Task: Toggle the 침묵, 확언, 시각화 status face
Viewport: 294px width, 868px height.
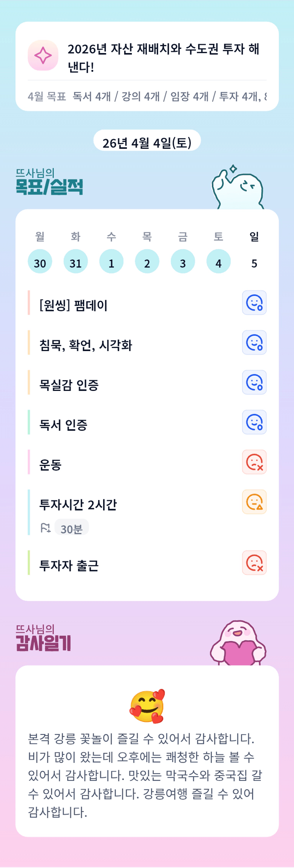Action: [x=254, y=343]
